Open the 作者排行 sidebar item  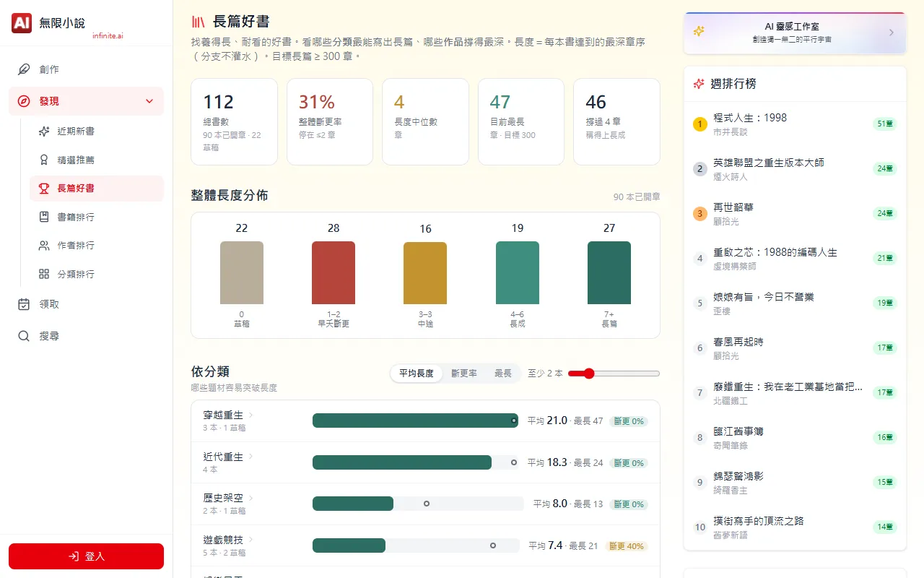(x=97, y=246)
